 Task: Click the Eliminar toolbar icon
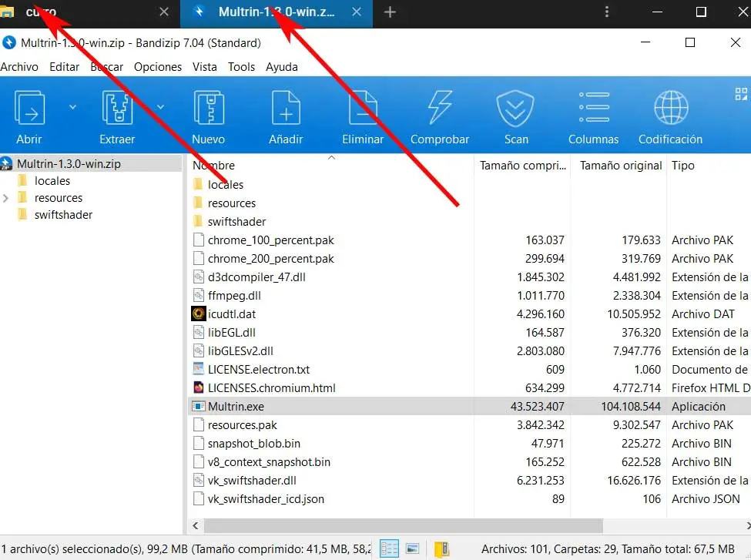coord(363,108)
